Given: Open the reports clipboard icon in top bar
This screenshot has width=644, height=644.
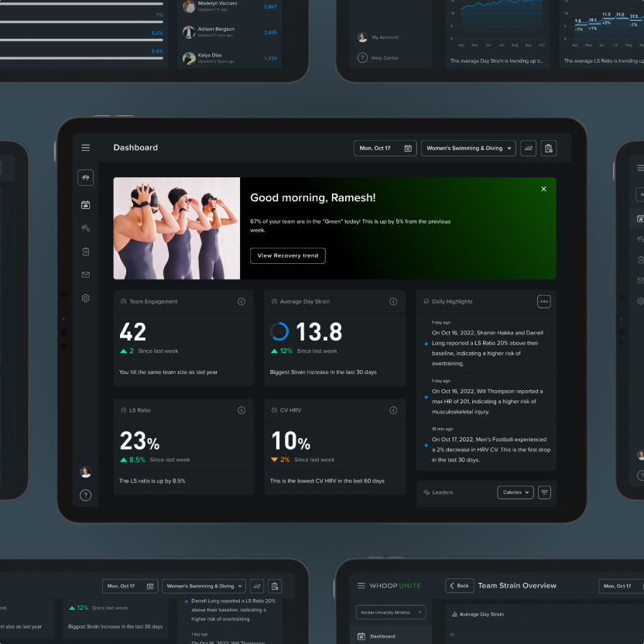Looking at the screenshot, I should pyautogui.click(x=549, y=148).
